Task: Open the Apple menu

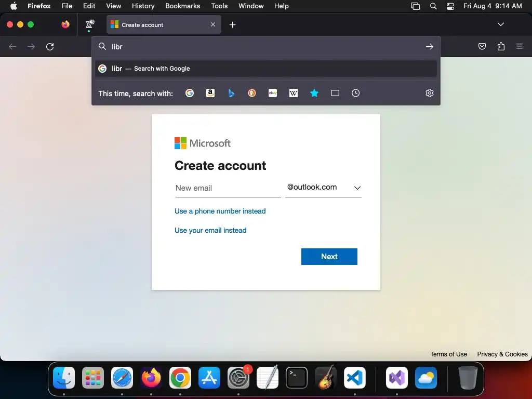Action: coord(14,6)
